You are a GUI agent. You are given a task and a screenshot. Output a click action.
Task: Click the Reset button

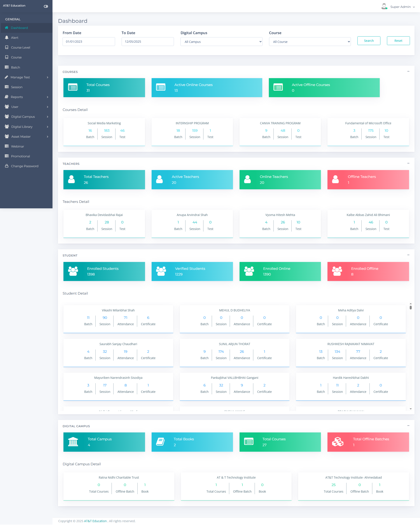coord(398,41)
